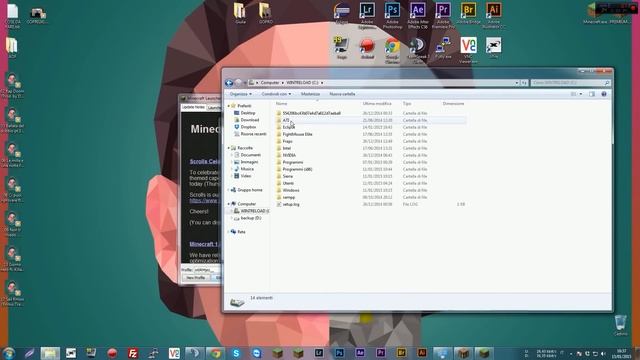Open the Cestino recycle bin icon

click(620, 325)
